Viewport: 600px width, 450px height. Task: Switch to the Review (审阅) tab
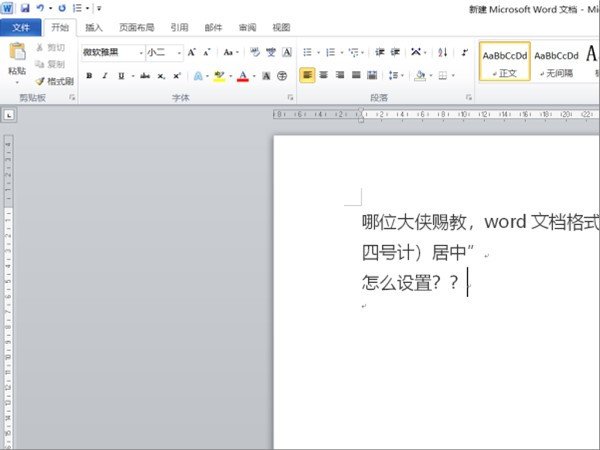tap(247, 28)
